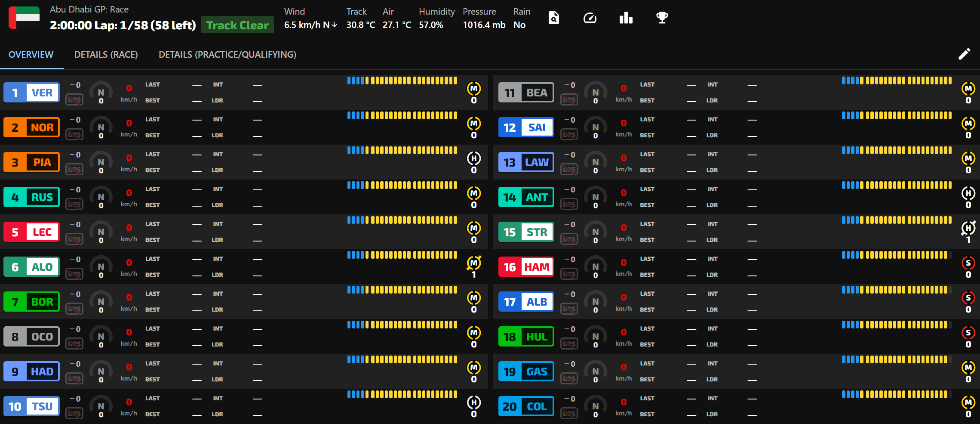
Task: Click Alonso's medium tyre icon with pit stop
Action: pyautogui.click(x=473, y=263)
